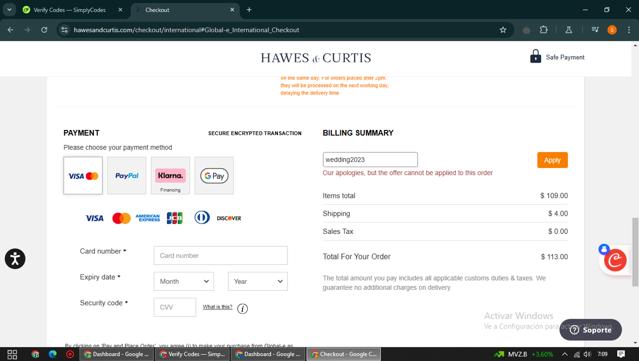Open the Chrome labs flask icon

568,30
